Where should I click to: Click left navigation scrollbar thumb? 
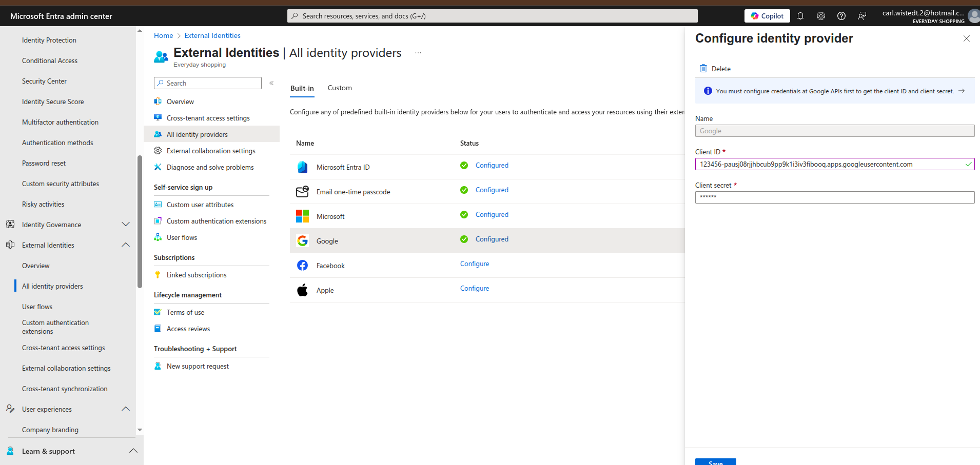coord(140,221)
